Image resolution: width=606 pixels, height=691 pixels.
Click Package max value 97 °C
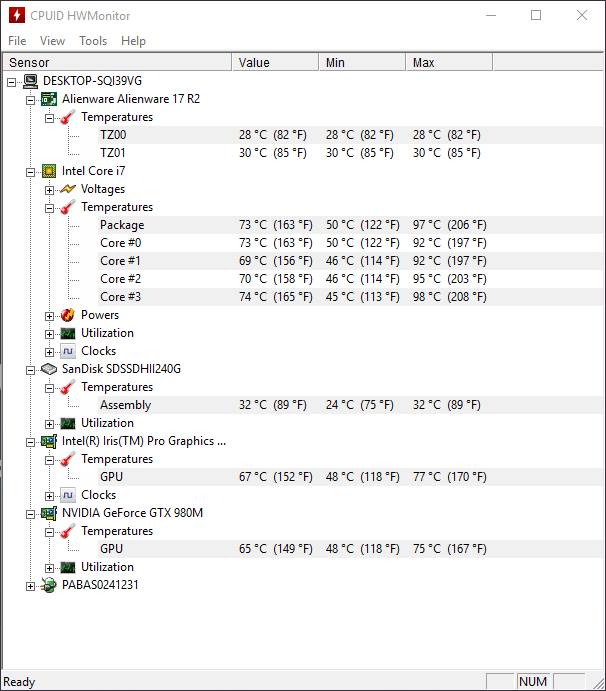pyautogui.click(x=450, y=225)
